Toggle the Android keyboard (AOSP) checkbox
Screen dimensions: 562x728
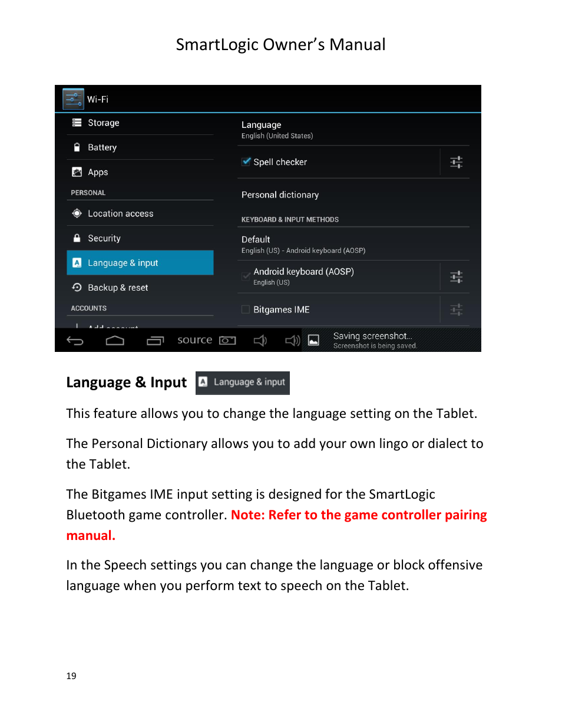246,276
